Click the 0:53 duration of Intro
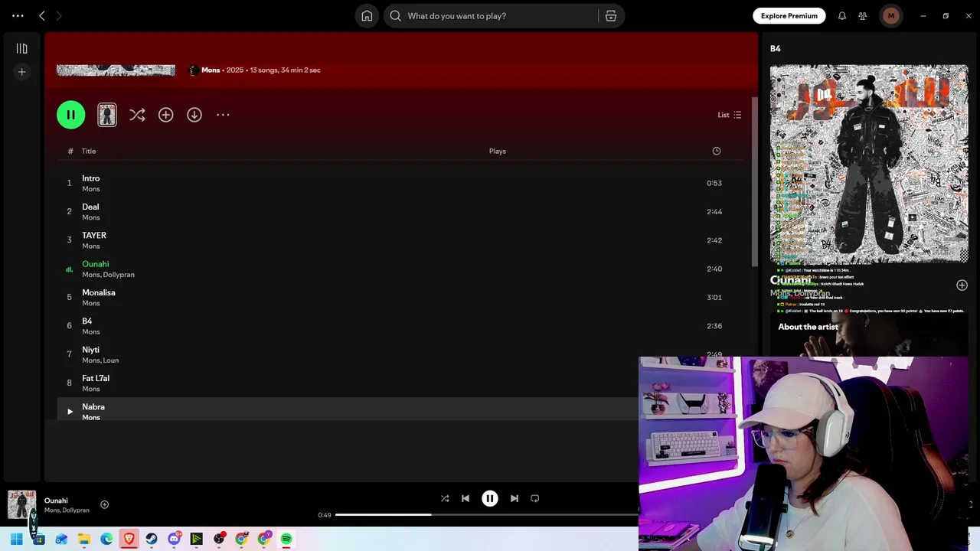This screenshot has width=980, height=551. [x=714, y=183]
